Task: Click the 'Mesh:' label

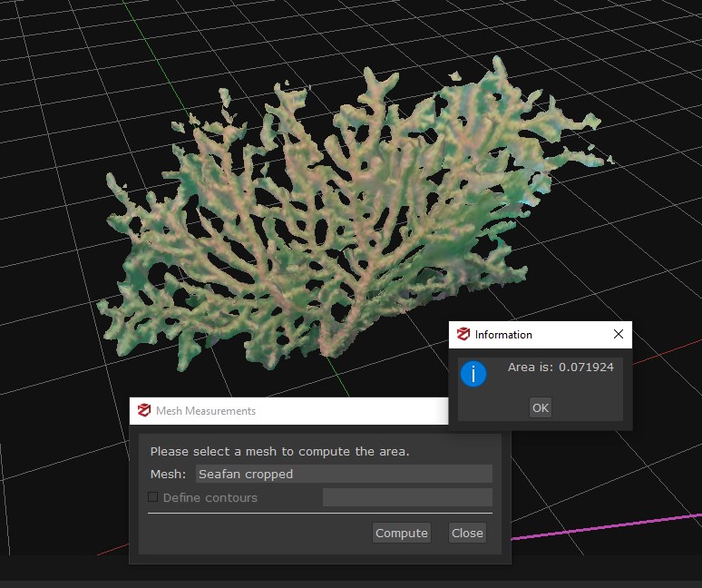Action: pos(168,474)
